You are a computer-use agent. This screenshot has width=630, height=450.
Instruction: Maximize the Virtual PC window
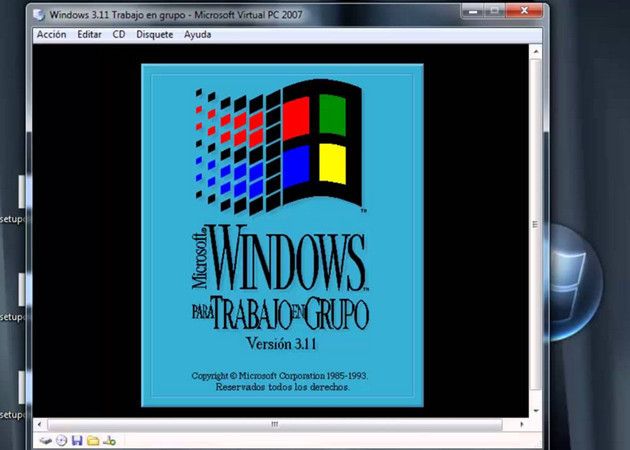[x=495, y=11]
